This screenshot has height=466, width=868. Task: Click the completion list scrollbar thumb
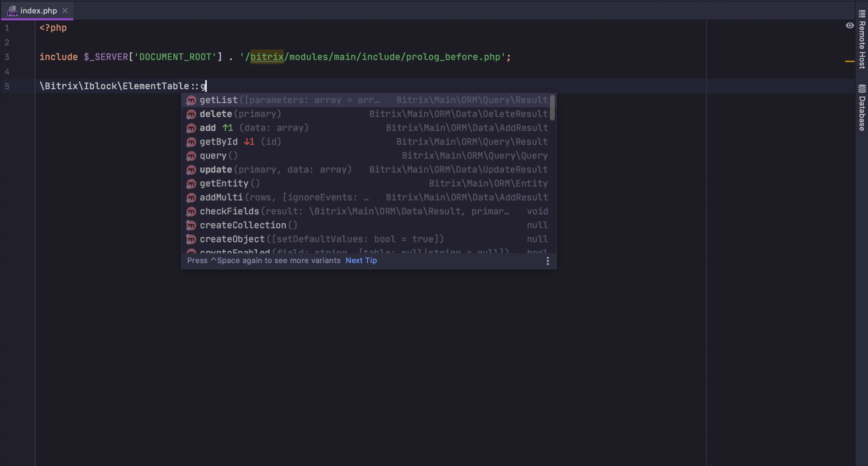tap(552, 107)
